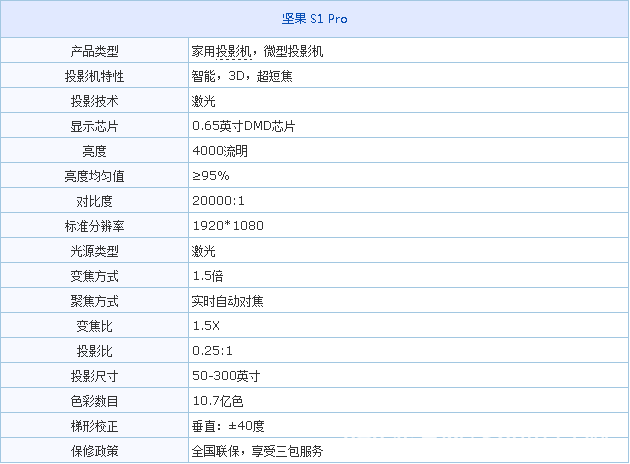This screenshot has height=464, width=630.
Task: Click the value 10.7亿色
Action: tap(217, 401)
